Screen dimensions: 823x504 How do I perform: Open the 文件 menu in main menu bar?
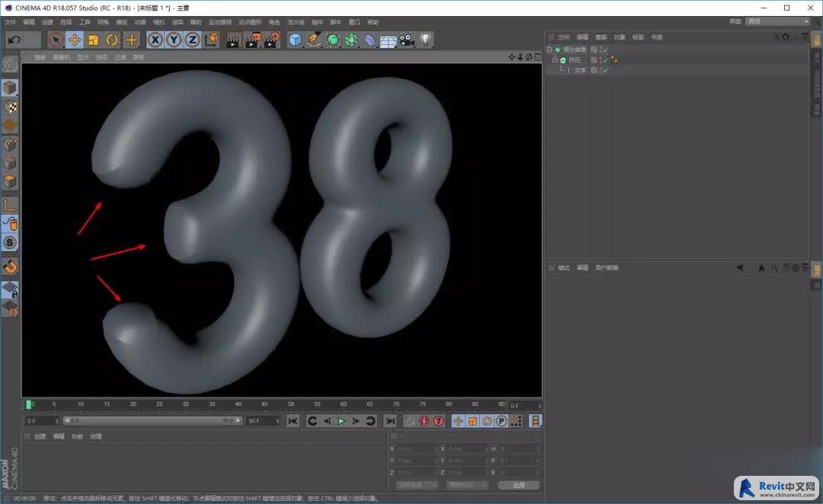[x=10, y=22]
